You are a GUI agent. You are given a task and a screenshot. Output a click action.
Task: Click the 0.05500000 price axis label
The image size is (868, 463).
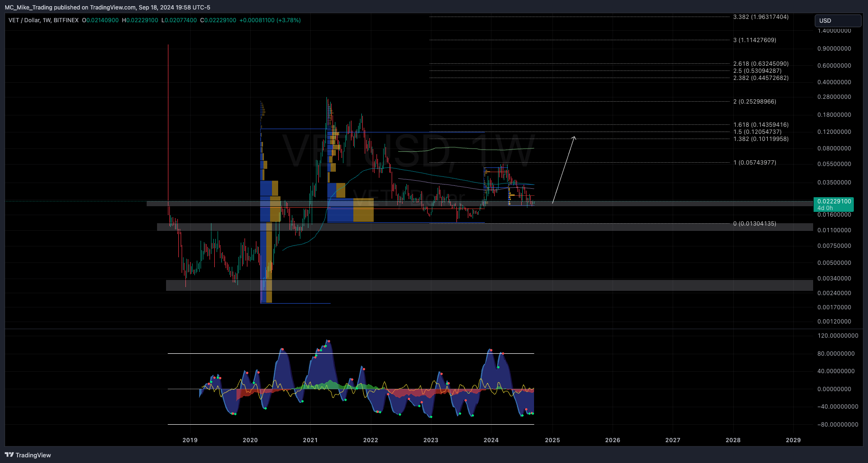coord(834,164)
